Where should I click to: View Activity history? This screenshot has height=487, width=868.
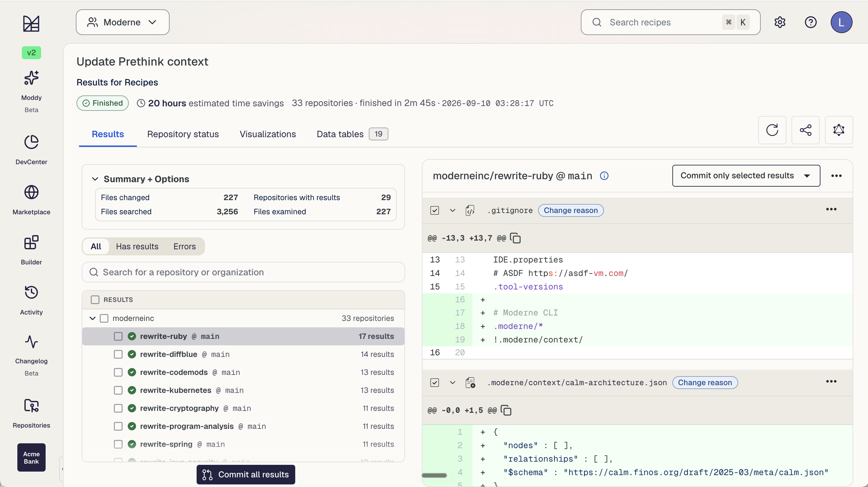[31, 300]
